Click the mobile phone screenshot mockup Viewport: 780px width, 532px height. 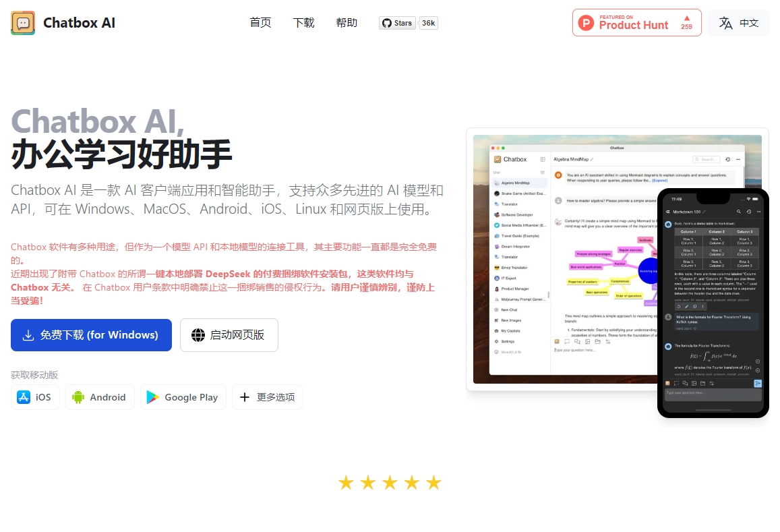coord(713,303)
